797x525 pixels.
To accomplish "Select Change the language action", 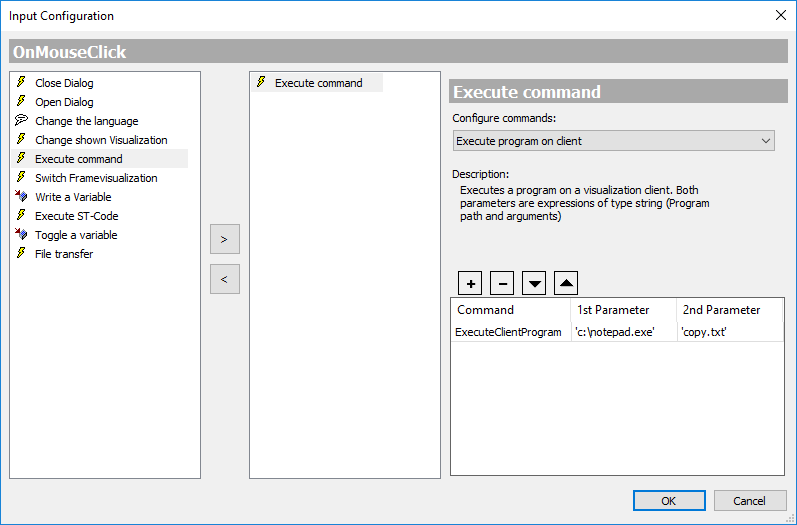I will pos(86,121).
